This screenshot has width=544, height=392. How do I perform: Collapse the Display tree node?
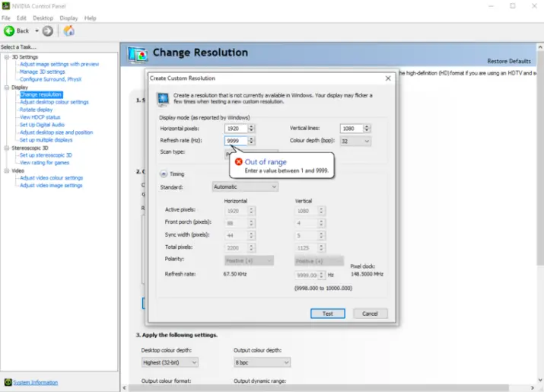coord(7,88)
